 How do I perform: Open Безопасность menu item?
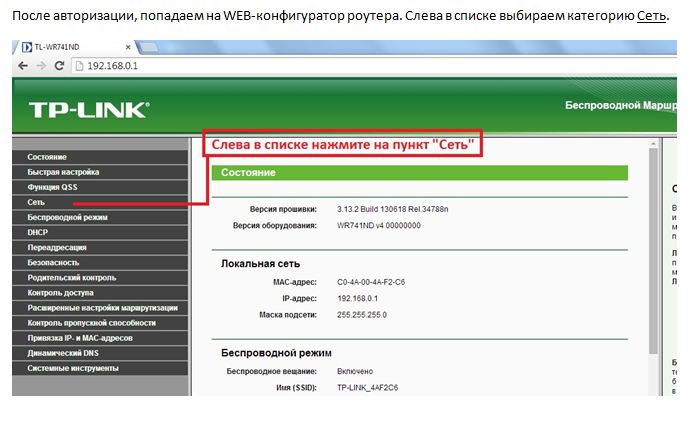(55, 262)
